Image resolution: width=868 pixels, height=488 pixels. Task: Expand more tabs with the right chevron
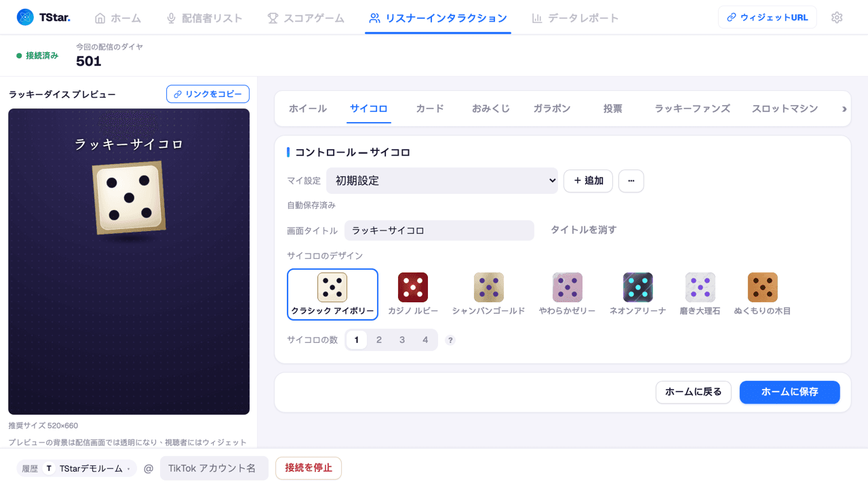(844, 108)
